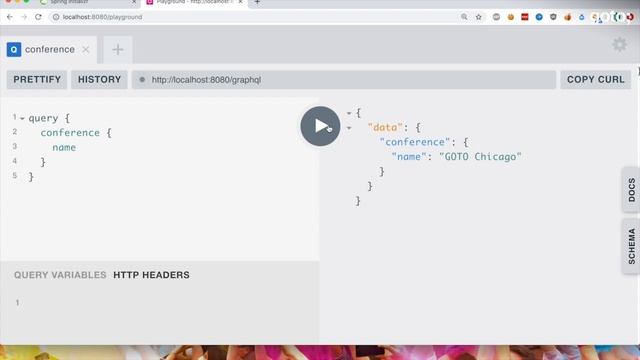Click "conference" field in query editor
Screen dimensions: 640x360
[70, 133]
